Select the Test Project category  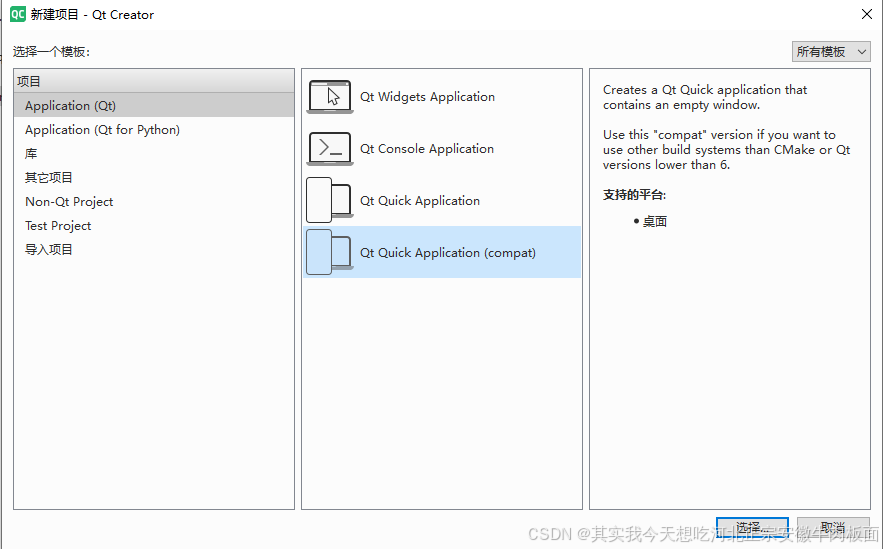click(x=154, y=226)
